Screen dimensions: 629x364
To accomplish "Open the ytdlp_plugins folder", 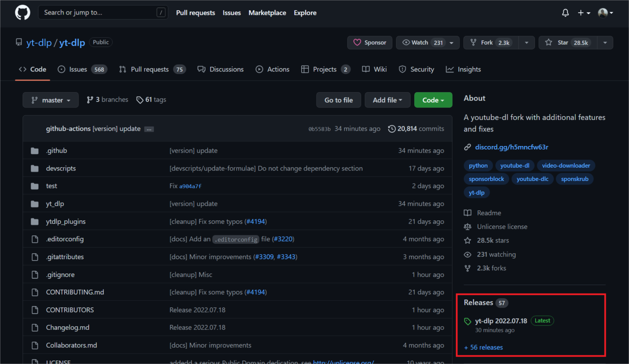I will (x=66, y=222).
